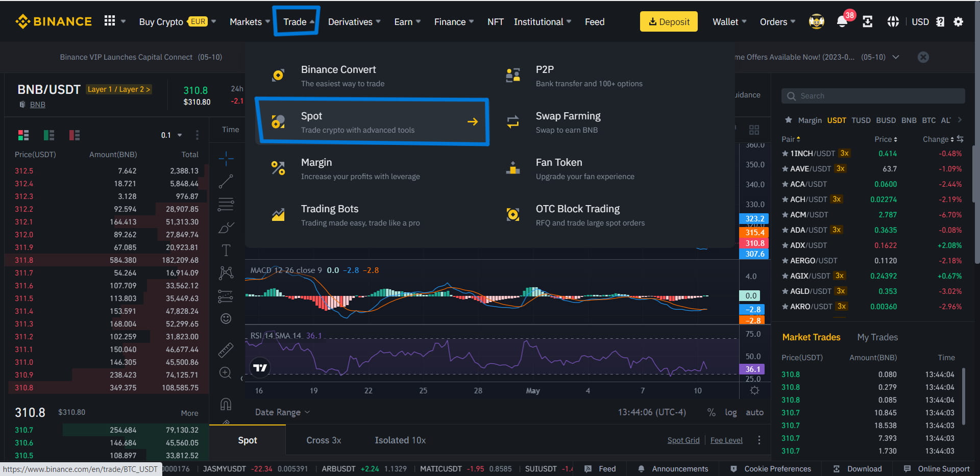Show sell orders only in order book

75,135
